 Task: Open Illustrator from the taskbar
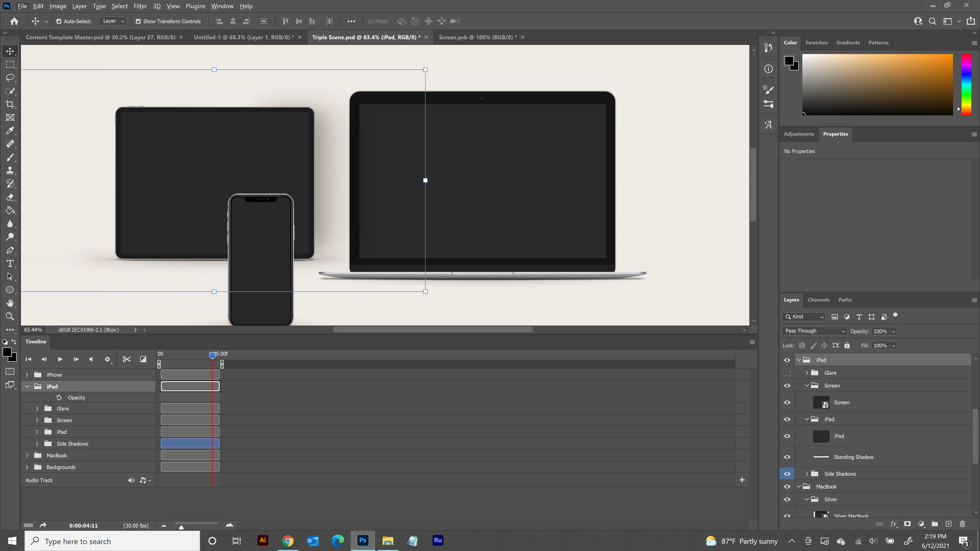click(263, 540)
